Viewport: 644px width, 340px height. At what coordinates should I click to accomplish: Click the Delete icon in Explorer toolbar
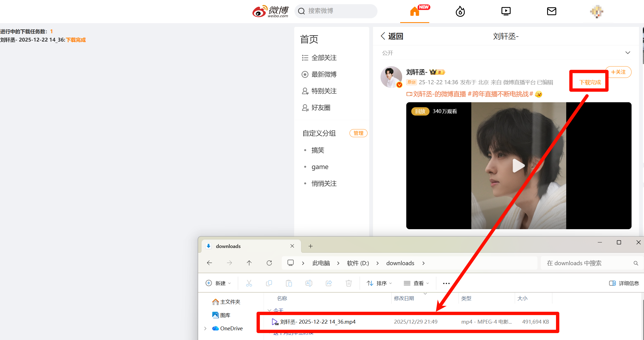348,283
